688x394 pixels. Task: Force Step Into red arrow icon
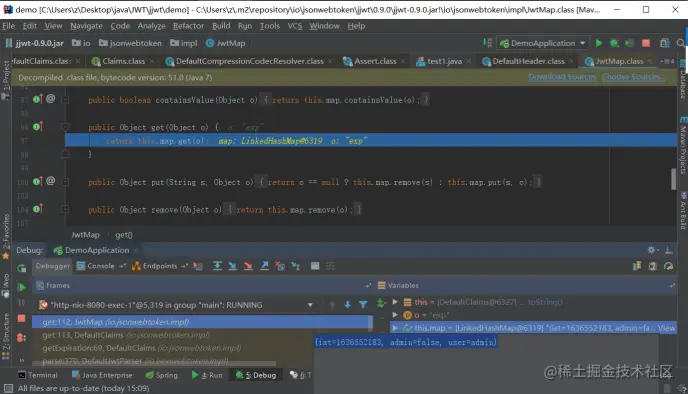248,266
